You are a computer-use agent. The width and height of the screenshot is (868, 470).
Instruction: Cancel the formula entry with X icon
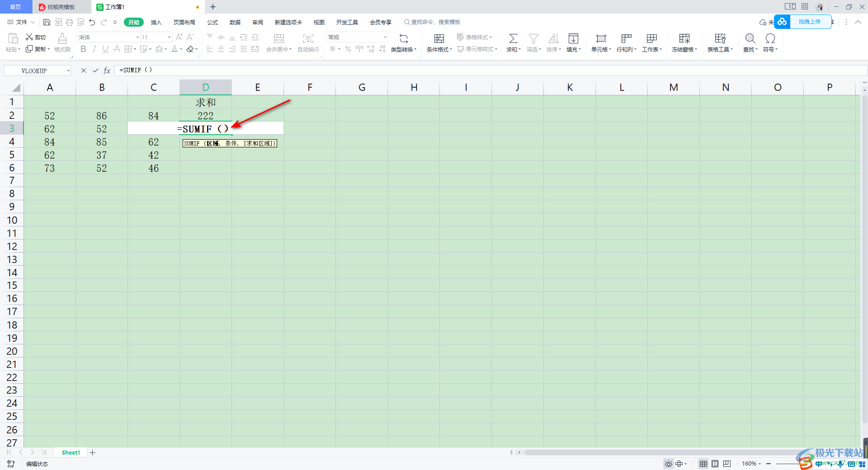click(x=84, y=70)
